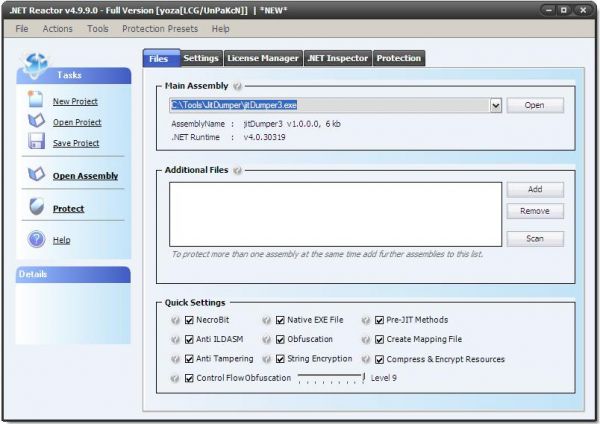Click the Scan button

pos(535,238)
